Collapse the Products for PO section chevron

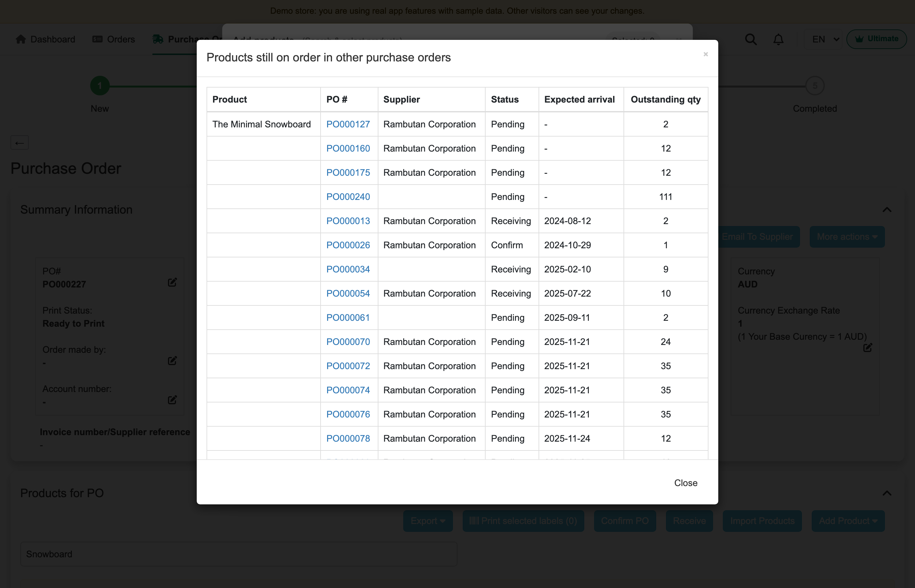(887, 493)
